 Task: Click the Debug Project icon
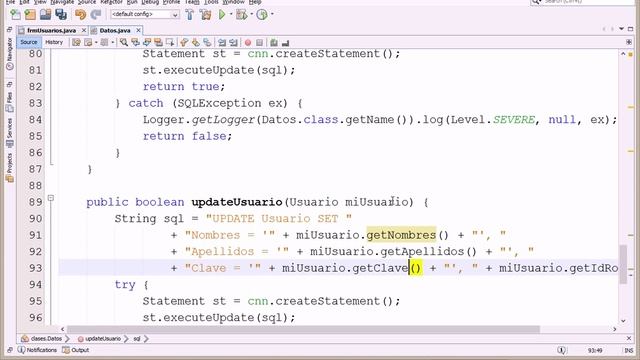(242, 15)
